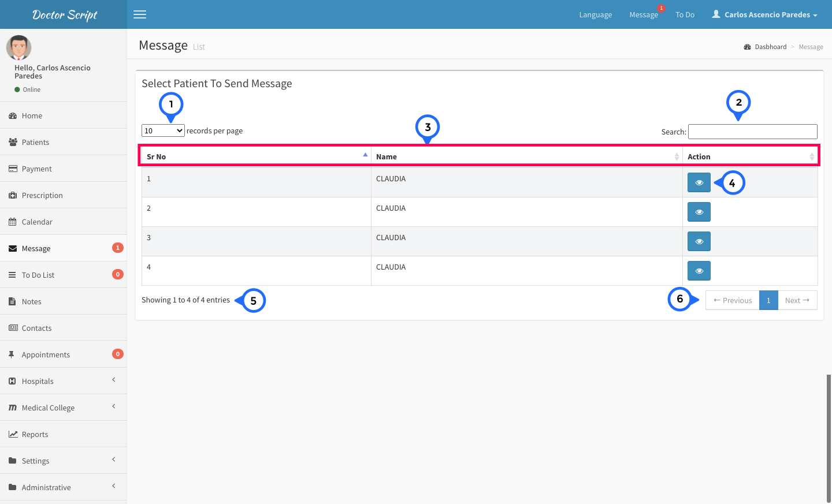Click the Hospitals H icon
832x504 pixels.
tap(12, 381)
